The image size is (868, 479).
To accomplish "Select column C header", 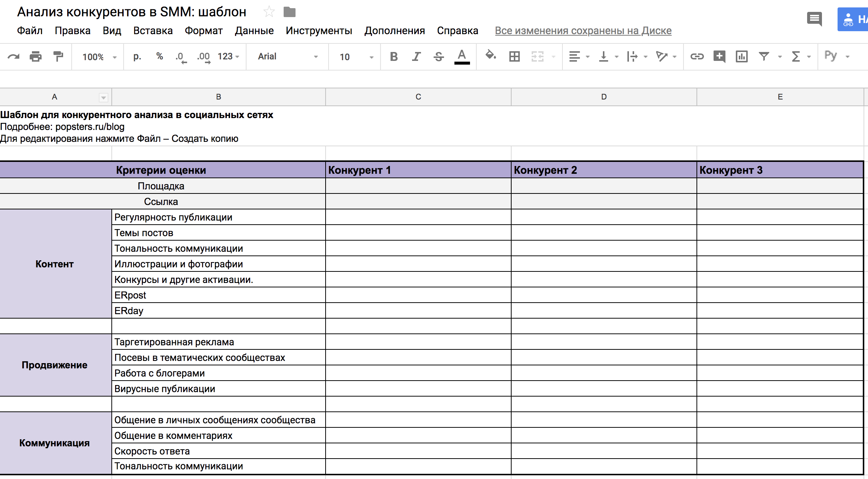I will click(x=418, y=97).
